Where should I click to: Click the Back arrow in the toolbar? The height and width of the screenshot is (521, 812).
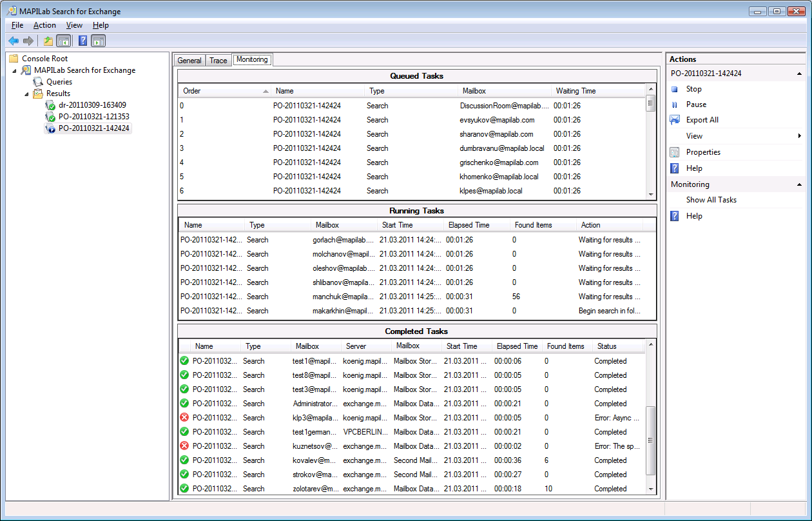coord(14,41)
